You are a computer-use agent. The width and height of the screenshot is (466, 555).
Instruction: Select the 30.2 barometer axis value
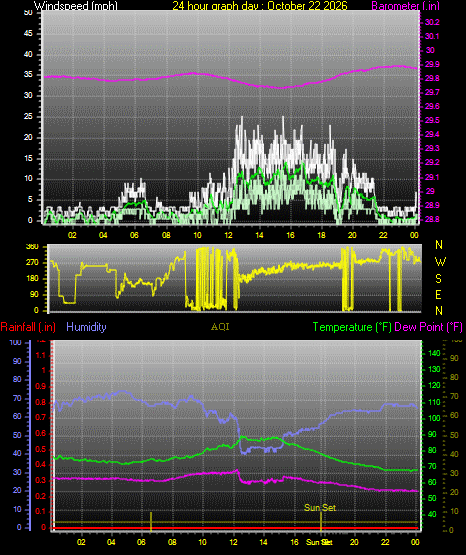pos(432,22)
